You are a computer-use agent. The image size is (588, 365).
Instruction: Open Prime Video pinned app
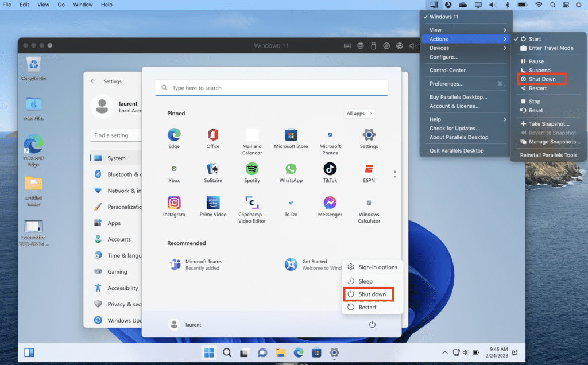(x=213, y=207)
